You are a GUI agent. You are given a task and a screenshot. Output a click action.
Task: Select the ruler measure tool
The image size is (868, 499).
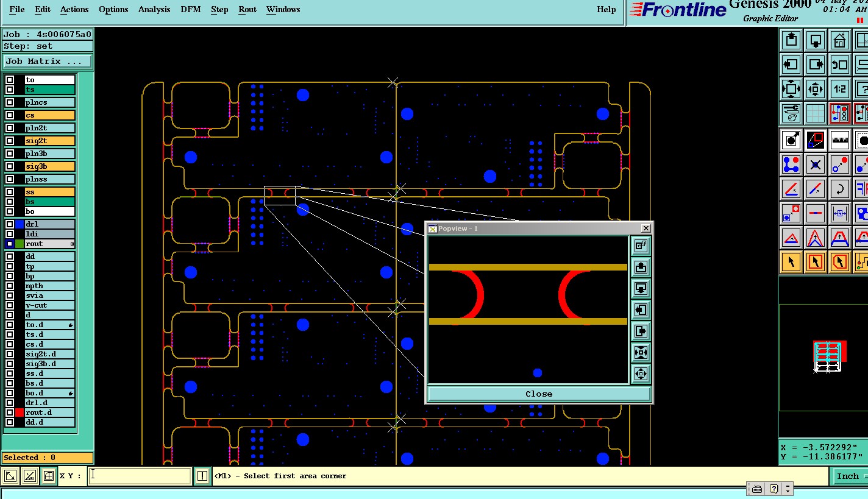[839, 140]
